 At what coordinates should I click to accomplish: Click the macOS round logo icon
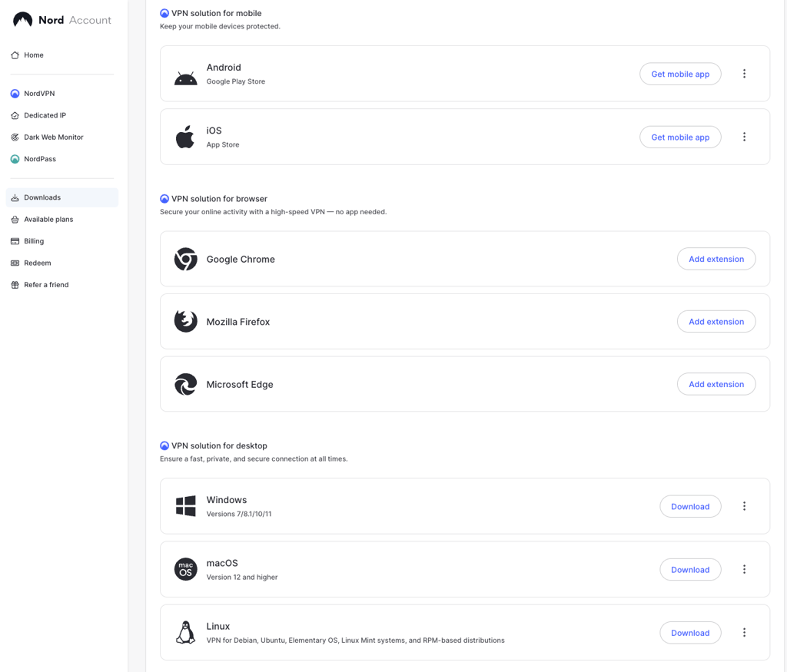coord(186,569)
